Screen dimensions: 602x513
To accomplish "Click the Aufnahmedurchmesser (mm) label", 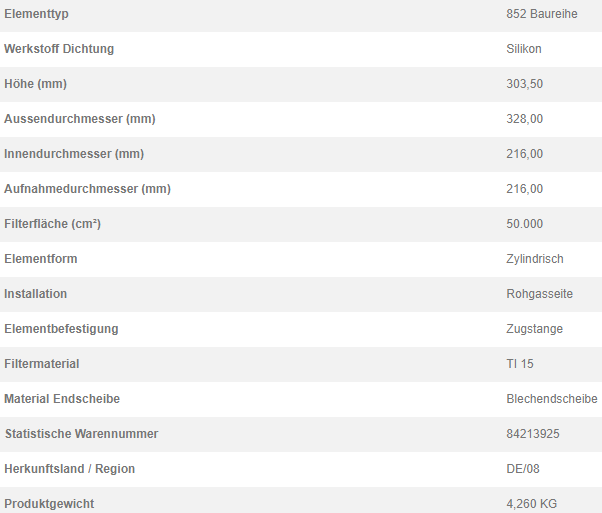I will pos(88,189).
